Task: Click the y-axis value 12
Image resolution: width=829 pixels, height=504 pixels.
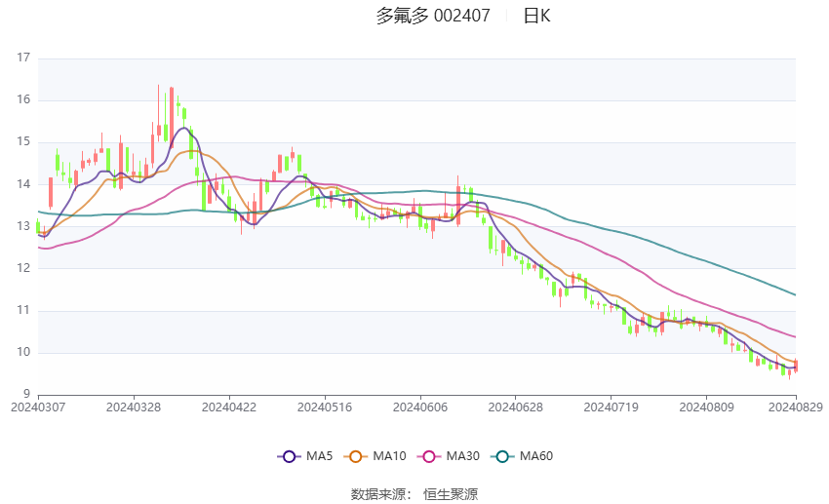Action: (23, 268)
